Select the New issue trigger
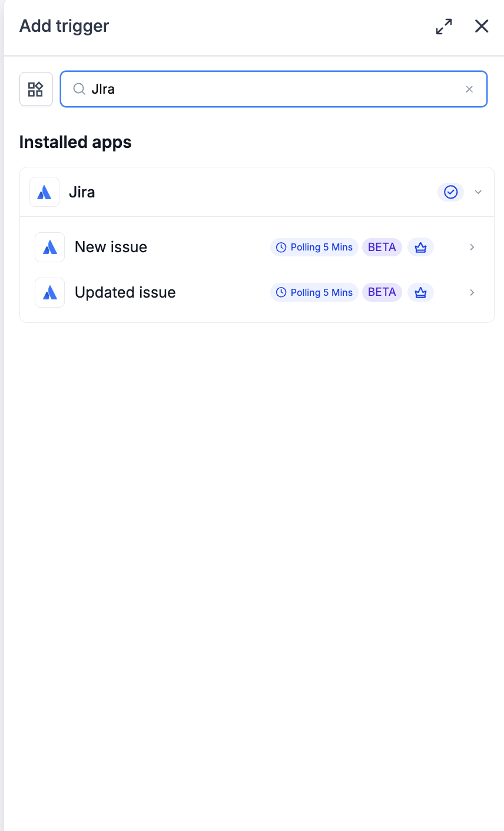 click(257, 247)
